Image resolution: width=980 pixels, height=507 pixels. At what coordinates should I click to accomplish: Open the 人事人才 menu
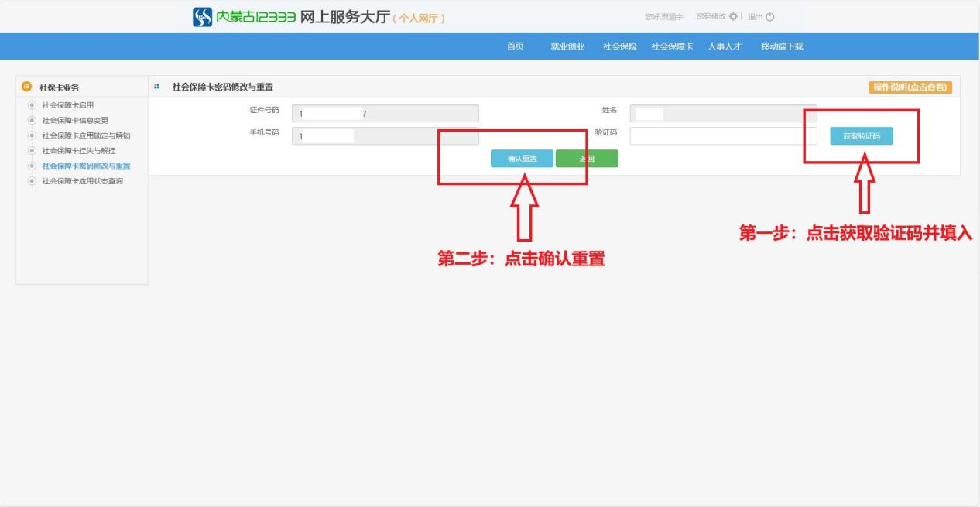coord(725,46)
